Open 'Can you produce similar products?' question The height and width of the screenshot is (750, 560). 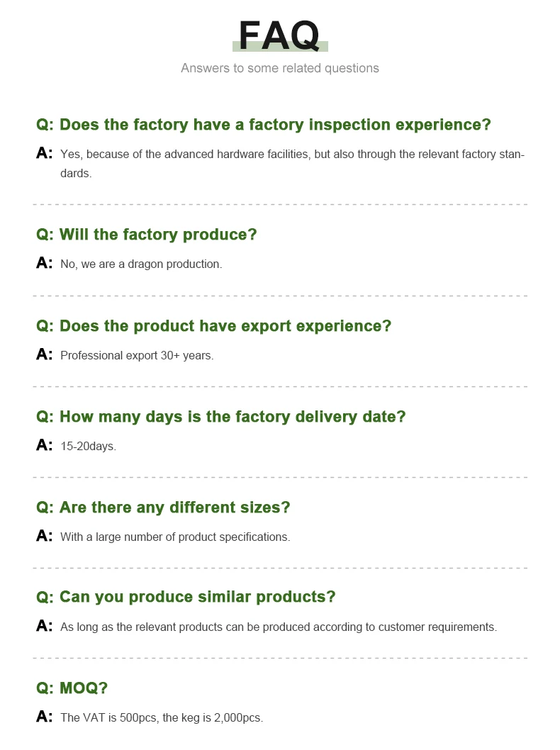point(186,597)
